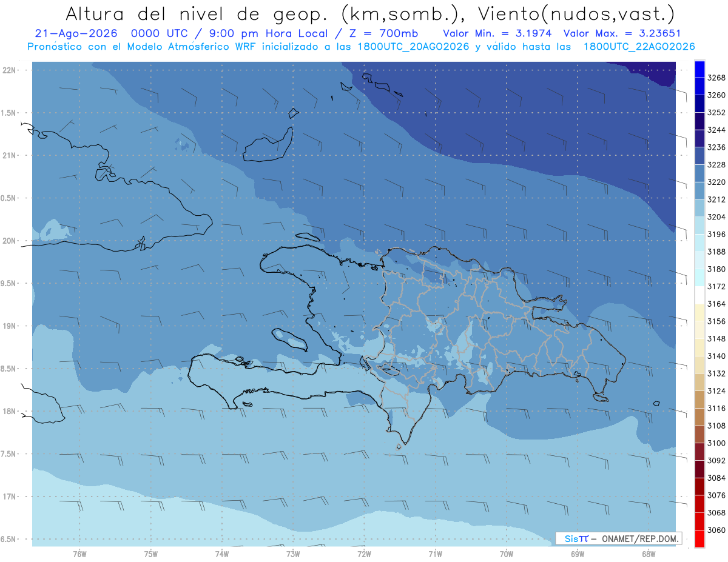Click the '17N' latitude label
Image resolution: width=728 pixels, height=562 pixels.
click(8, 497)
